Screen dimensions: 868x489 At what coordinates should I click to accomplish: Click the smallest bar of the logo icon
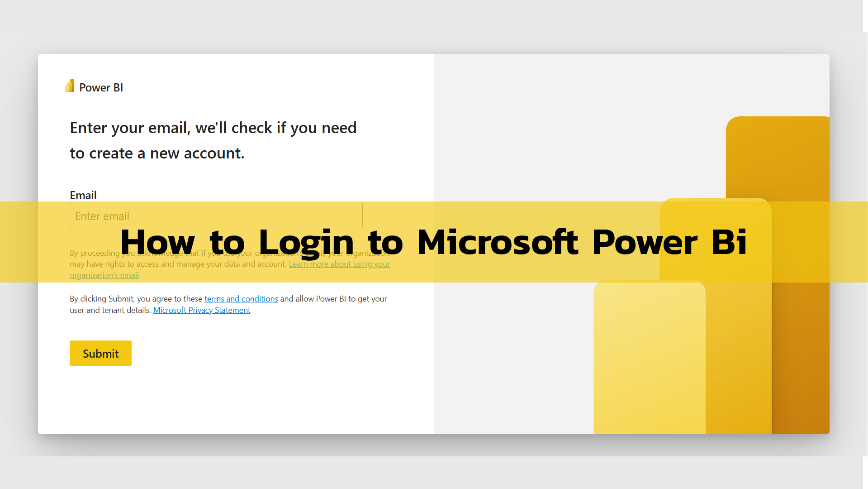[x=67, y=89]
